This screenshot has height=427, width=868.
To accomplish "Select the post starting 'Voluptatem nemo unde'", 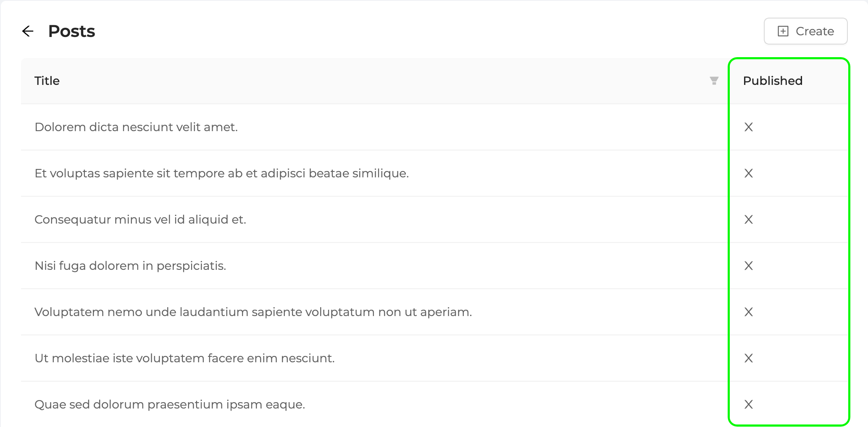I will tap(253, 312).
